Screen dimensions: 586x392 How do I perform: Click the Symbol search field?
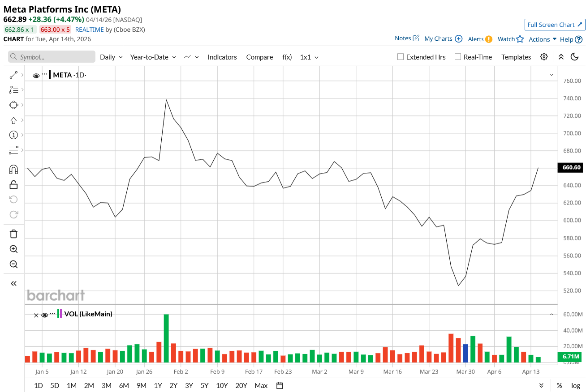(x=52, y=57)
